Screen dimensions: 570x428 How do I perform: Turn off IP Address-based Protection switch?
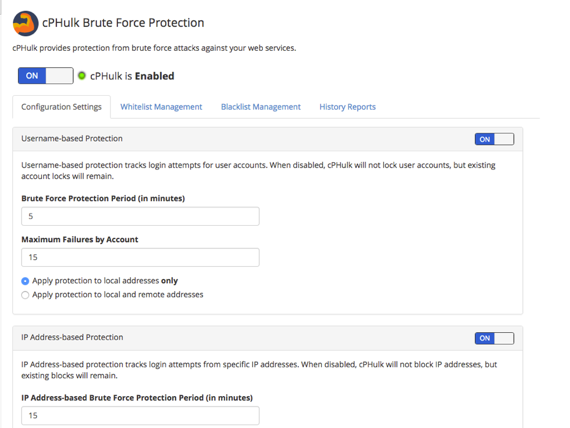click(494, 338)
